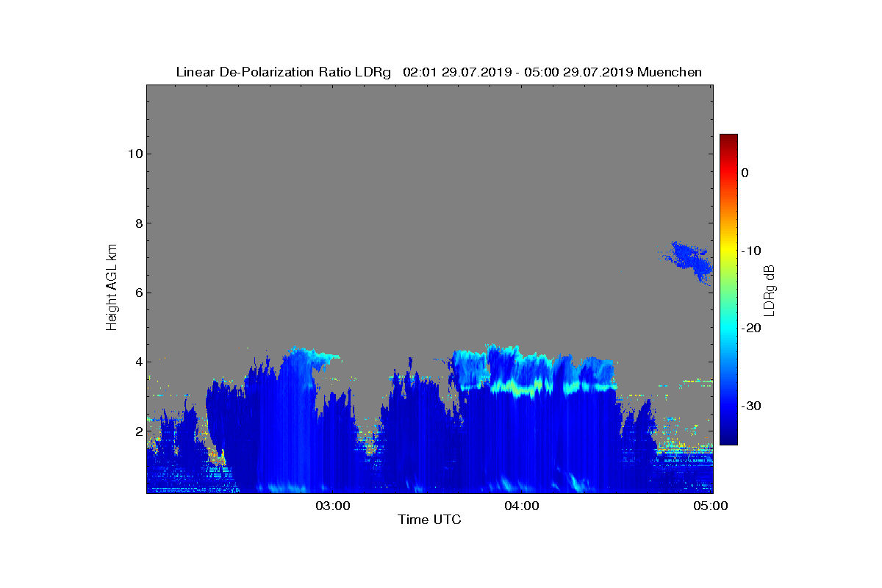The height and width of the screenshot is (588, 882).
Task: Click the dark red top of the colorbar
Action: [728, 140]
